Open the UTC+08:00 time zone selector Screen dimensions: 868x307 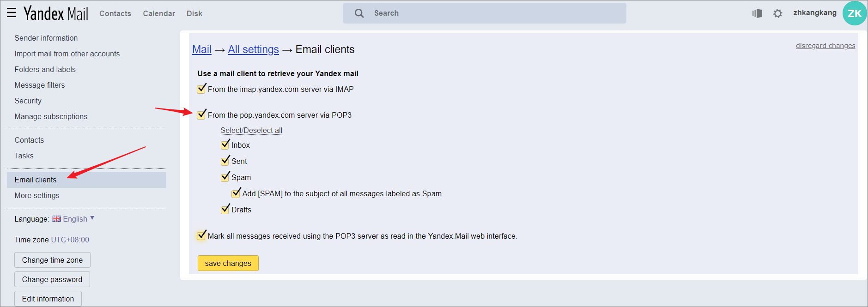70,240
